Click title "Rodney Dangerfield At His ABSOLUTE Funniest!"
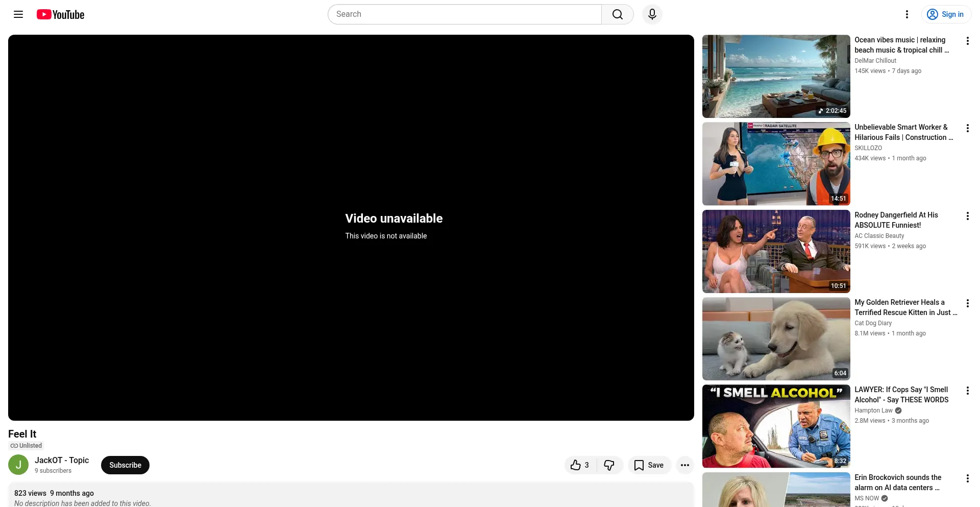 (x=896, y=220)
